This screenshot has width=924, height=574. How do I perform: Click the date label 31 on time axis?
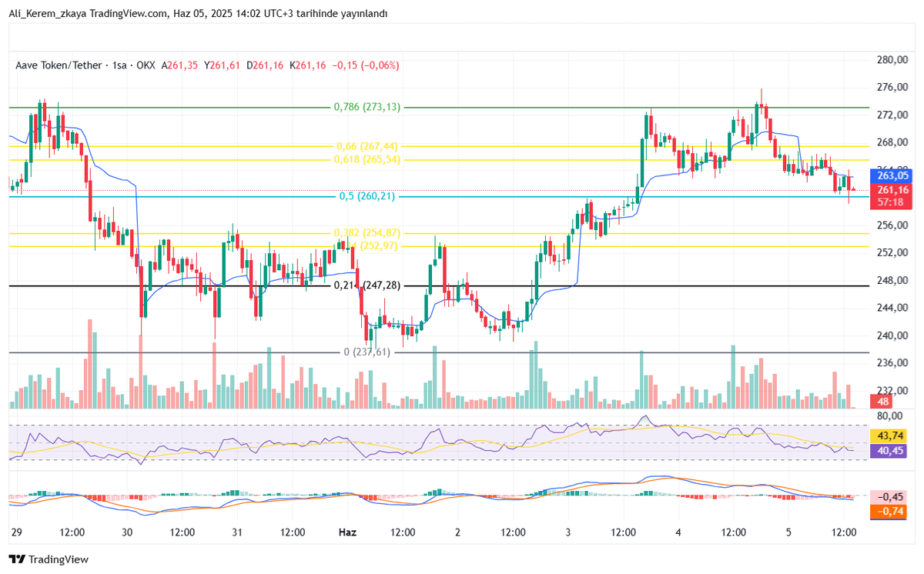point(237,532)
